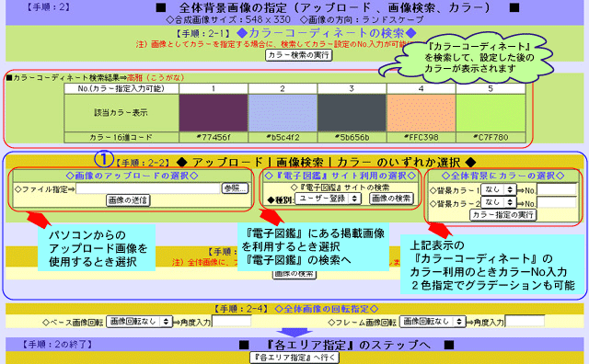Click the 背景カラー-1 No. input field
This screenshot has height=364, width=589.
point(556,189)
